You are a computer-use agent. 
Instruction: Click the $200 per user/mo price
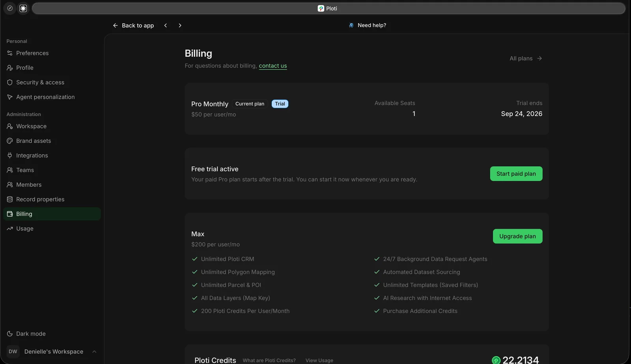(216, 245)
